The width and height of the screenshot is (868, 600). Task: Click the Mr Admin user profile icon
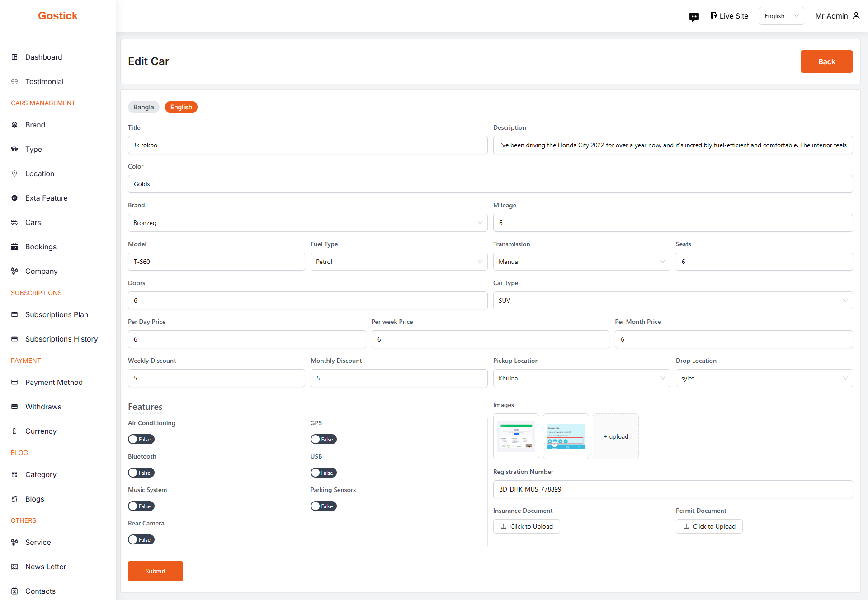click(856, 16)
